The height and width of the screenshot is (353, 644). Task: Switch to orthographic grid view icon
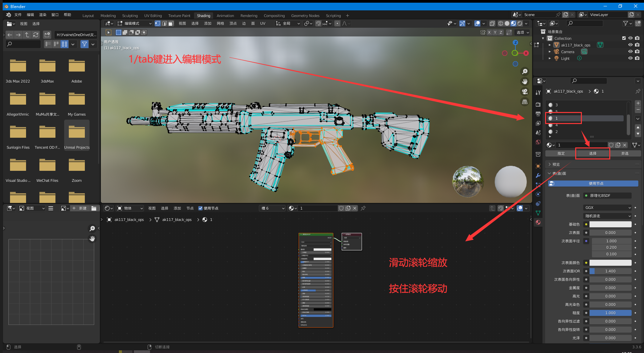[x=525, y=102]
